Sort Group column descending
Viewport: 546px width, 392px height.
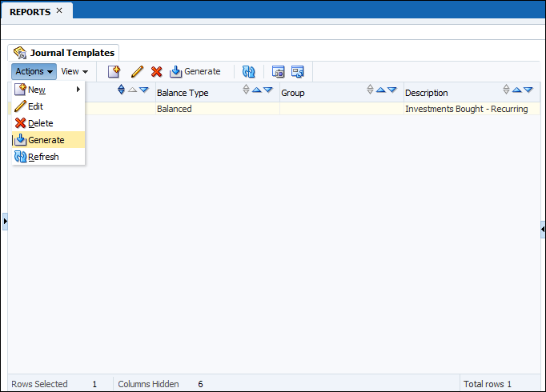pos(392,90)
